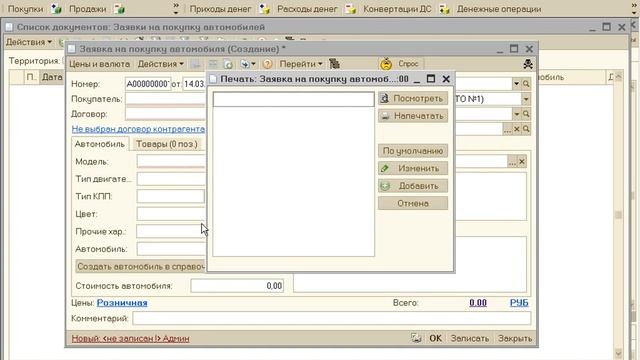Click the Спрос label button
This screenshot has height=360, width=640.
[x=408, y=64]
